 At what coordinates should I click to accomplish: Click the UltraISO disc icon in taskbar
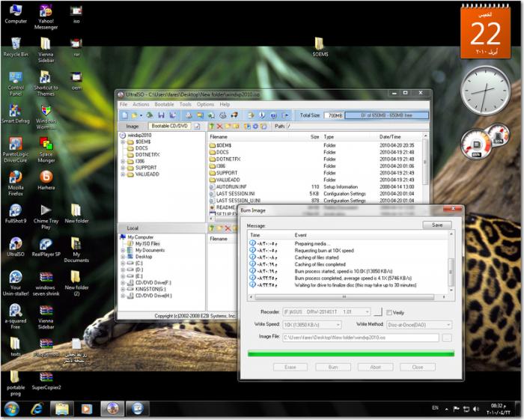112,409
